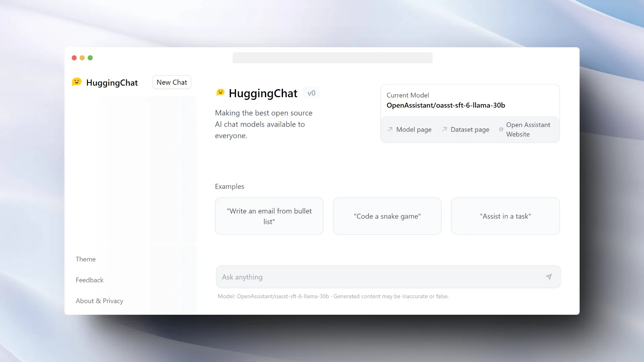The image size is (644, 362).
Task: Click the HuggingChat logo beside main heading
Action: pyautogui.click(x=220, y=93)
